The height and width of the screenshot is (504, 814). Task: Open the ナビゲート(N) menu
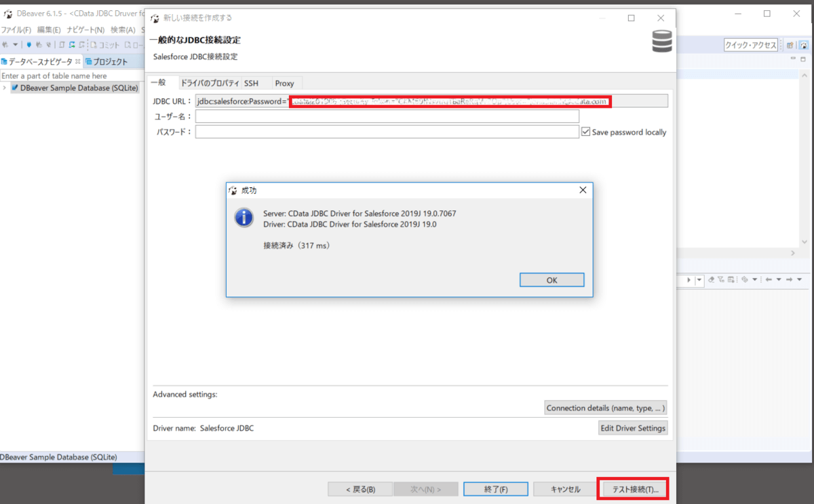pos(85,30)
